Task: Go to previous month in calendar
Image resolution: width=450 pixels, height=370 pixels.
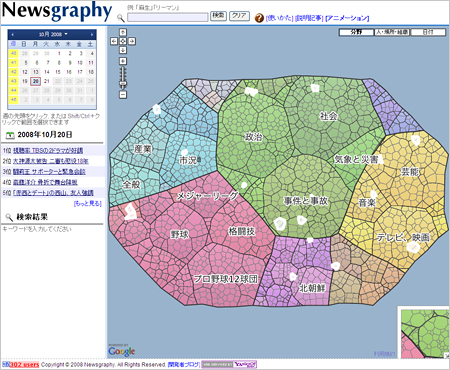Action: [x=12, y=34]
